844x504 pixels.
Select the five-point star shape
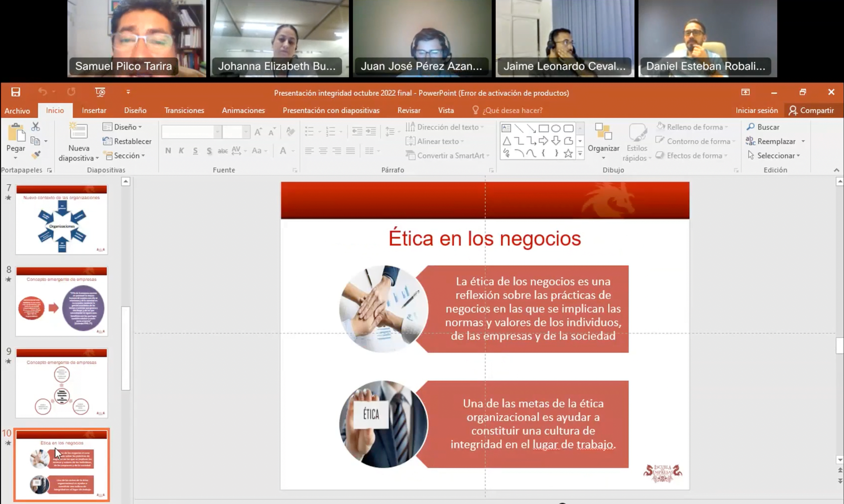[x=568, y=154]
